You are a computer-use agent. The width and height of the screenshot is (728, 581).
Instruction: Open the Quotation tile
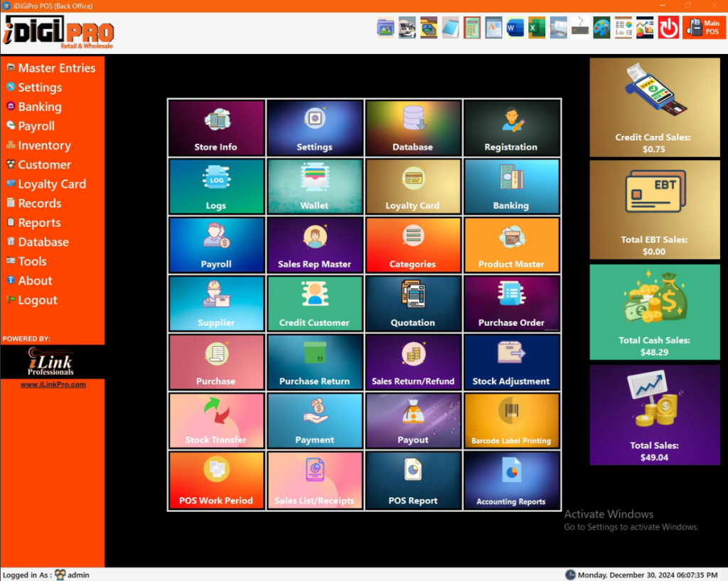[x=413, y=303]
